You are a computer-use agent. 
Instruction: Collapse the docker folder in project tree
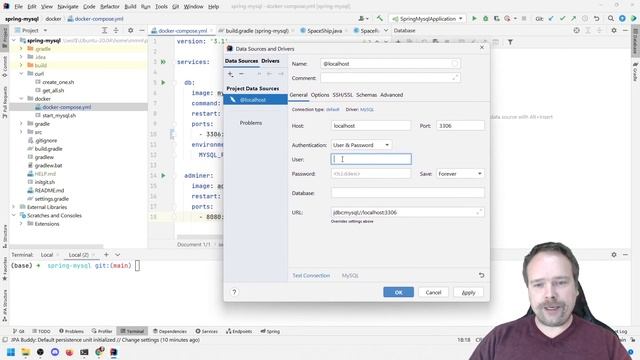pyautogui.click(x=21, y=99)
